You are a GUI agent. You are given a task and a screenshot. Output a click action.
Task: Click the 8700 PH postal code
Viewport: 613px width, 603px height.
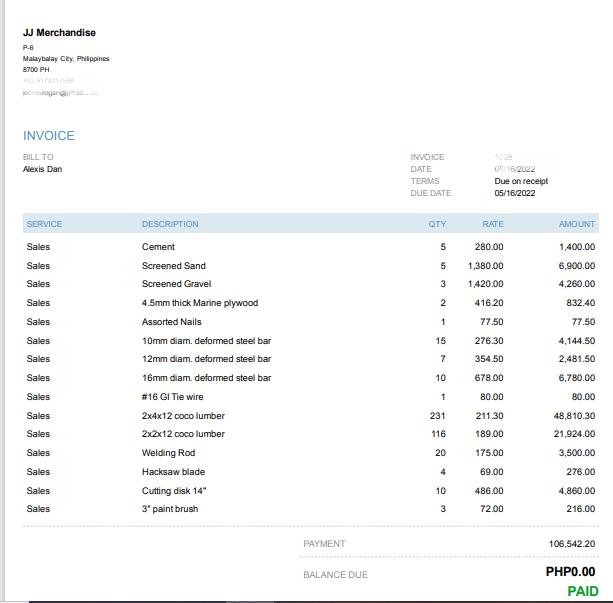point(36,70)
